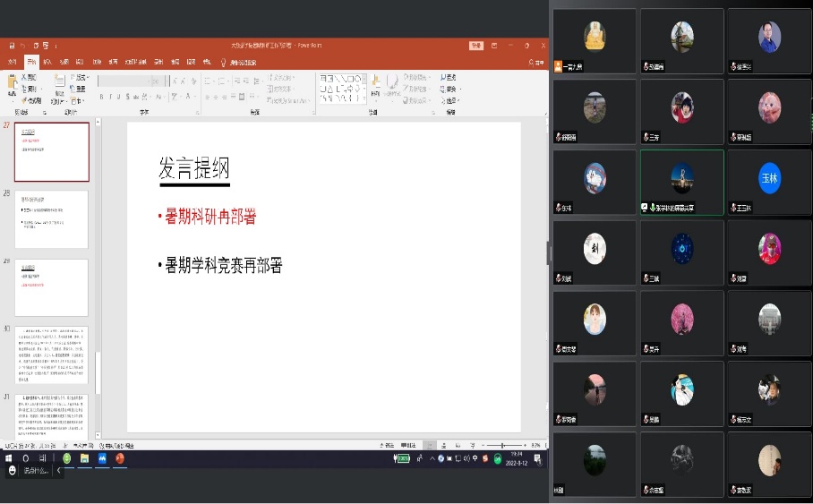Click the Login button in title bar

click(476, 46)
